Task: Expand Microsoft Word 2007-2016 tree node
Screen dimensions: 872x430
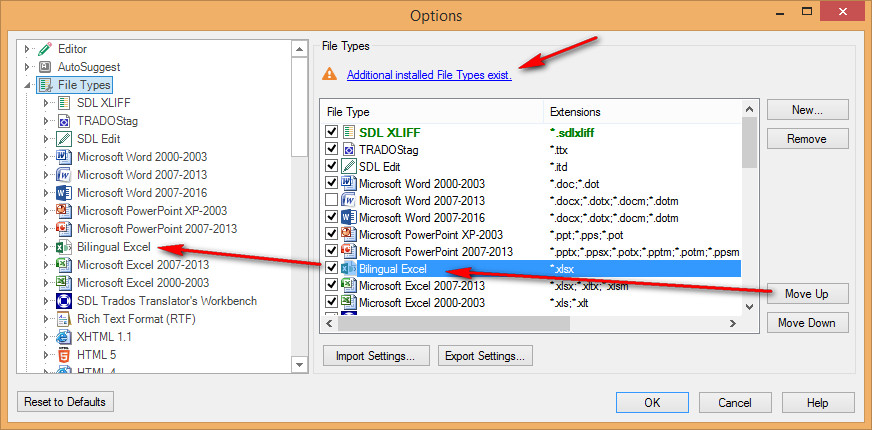Action: click(46, 193)
